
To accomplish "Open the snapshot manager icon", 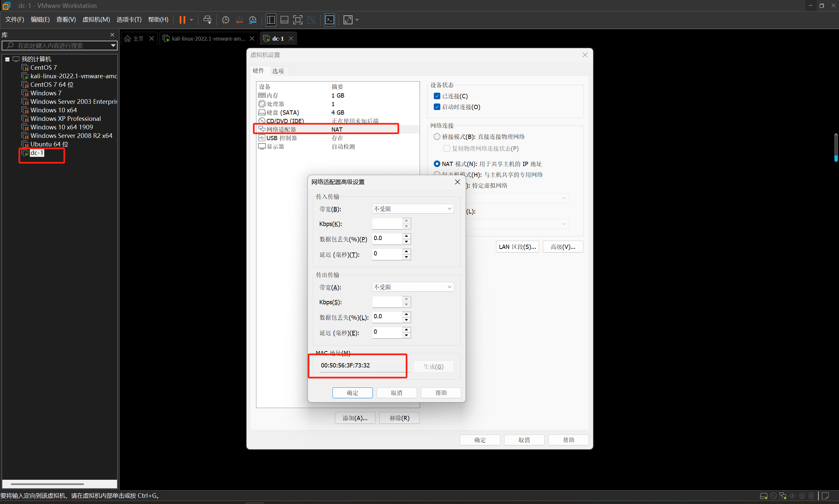I will [252, 20].
